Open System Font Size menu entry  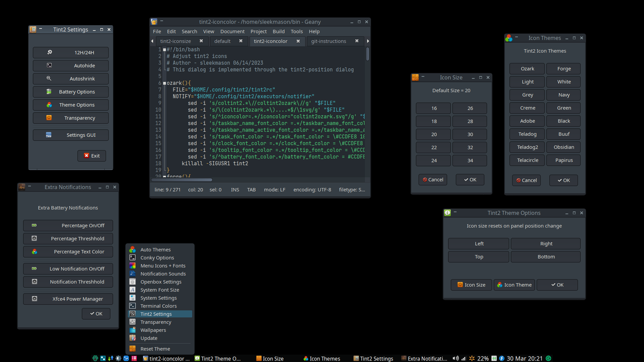click(x=159, y=290)
